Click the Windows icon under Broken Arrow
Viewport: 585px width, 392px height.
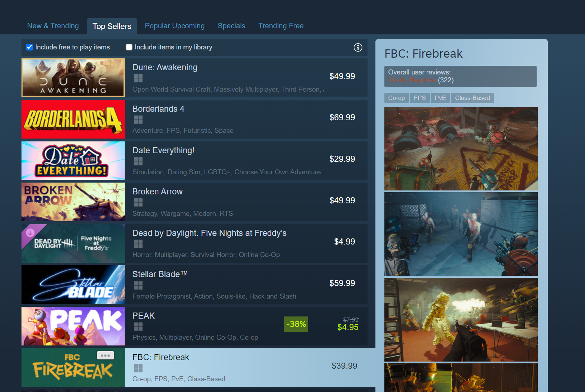pos(138,202)
